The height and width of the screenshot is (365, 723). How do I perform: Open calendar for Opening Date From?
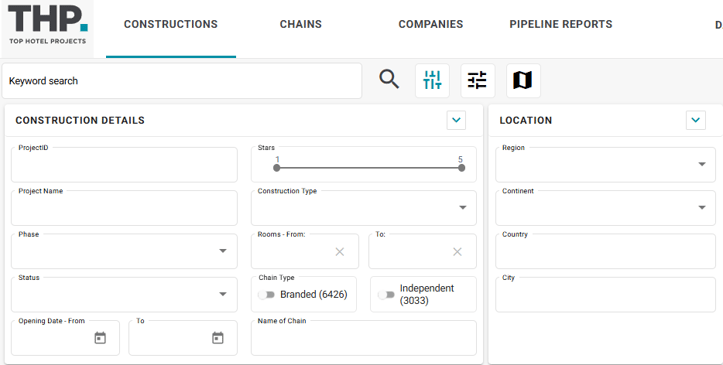point(100,338)
